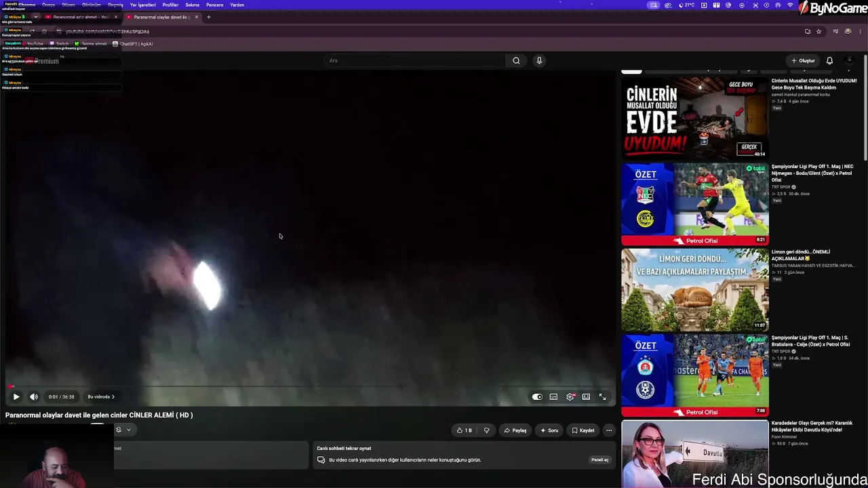Image resolution: width=868 pixels, height=488 pixels.
Task: Turn on video subtitles
Action: pyautogui.click(x=553, y=396)
